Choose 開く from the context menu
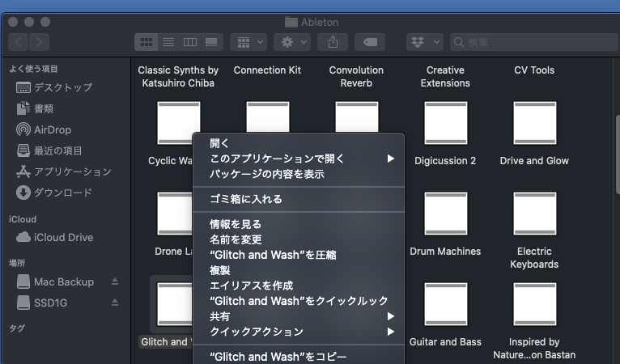 (299, 143)
